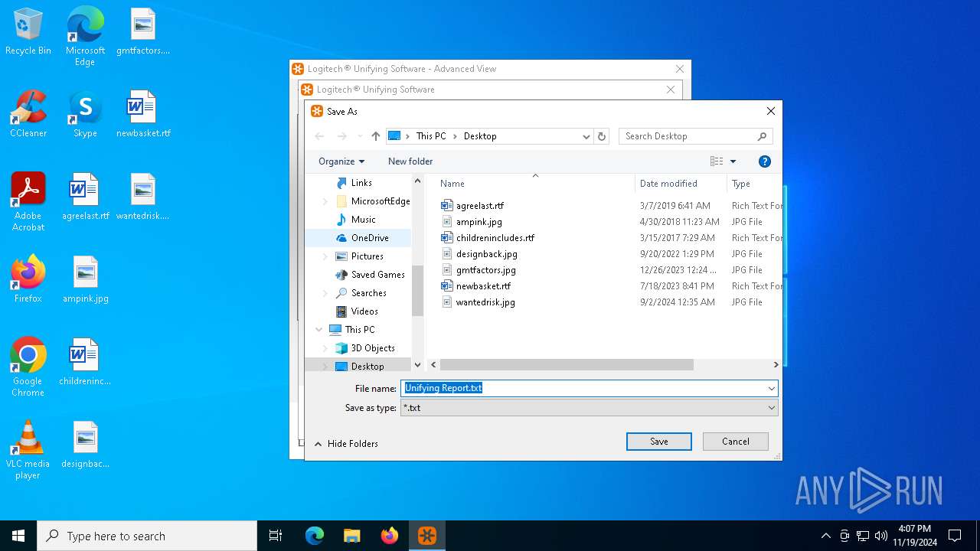Show hidden system tray icons

pos(825,536)
